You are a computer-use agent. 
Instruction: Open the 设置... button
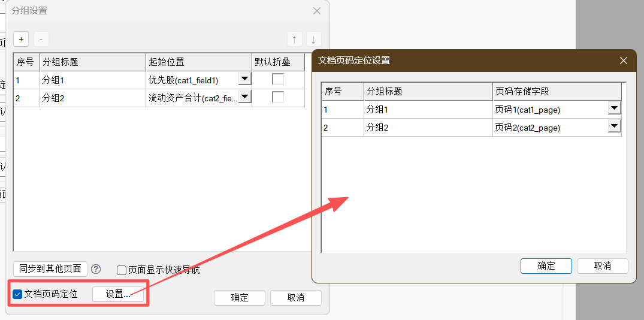pyautogui.click(x=118, y=294)
